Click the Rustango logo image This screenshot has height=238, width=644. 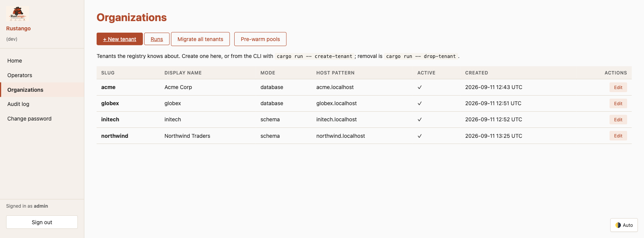pos(18,14)
